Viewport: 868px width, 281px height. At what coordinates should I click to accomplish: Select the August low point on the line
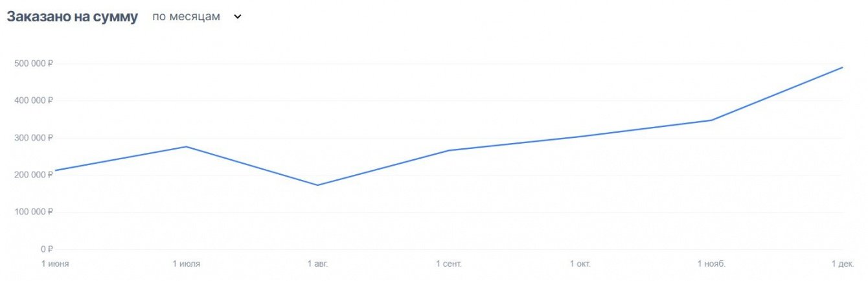(317, 185)
